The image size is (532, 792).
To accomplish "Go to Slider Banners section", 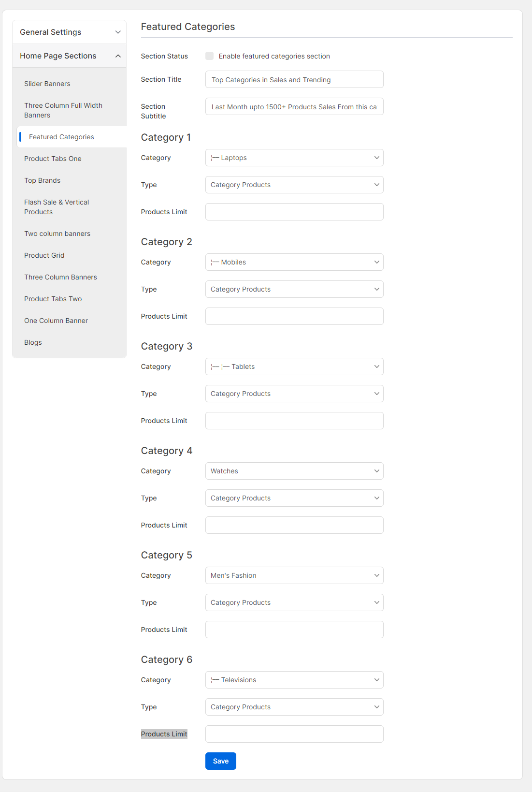I will [47, 84].
